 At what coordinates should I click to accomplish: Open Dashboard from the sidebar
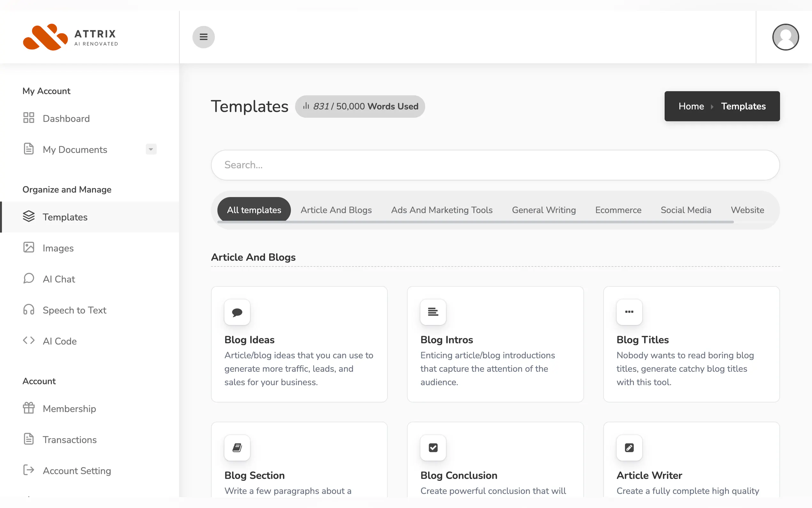(66, 119)
